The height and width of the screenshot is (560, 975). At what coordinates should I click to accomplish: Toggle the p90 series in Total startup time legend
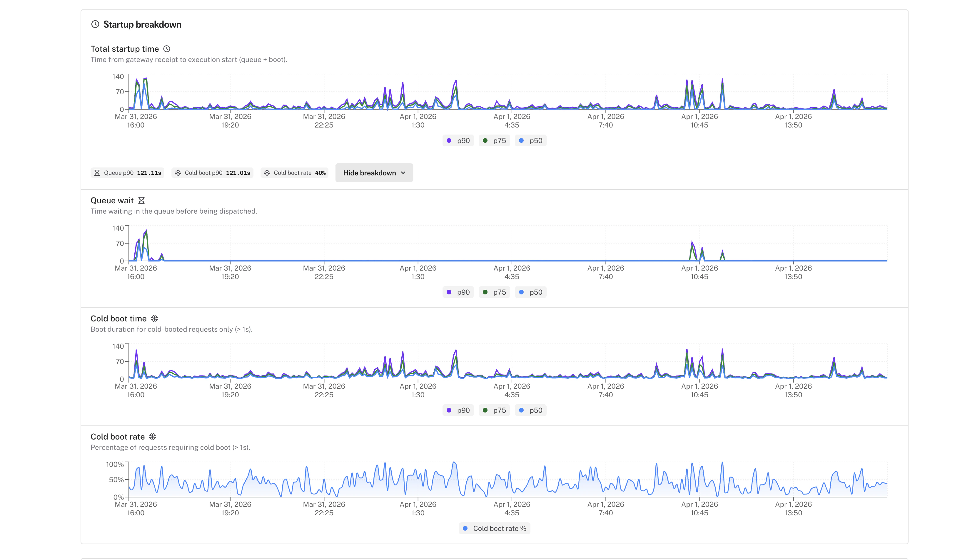458,140
